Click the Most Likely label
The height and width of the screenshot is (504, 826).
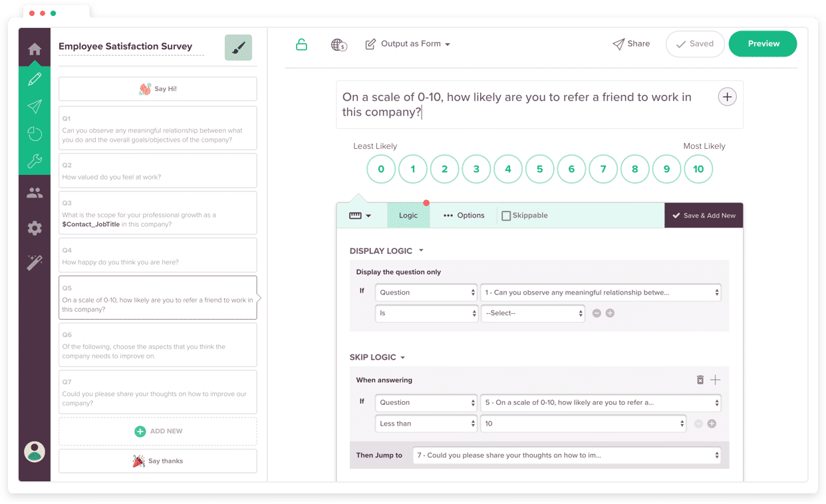pyautogui.click(x=704, y=146)
